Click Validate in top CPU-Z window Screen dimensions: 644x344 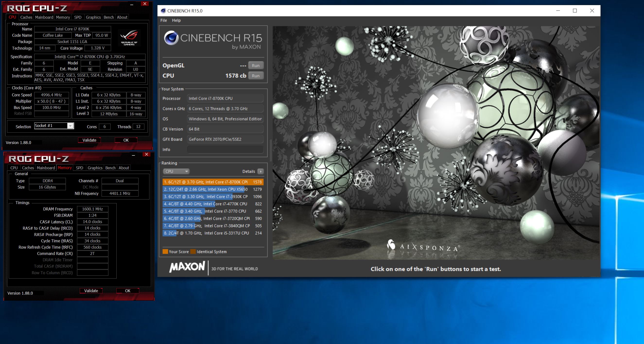click(x=89, y=140)
